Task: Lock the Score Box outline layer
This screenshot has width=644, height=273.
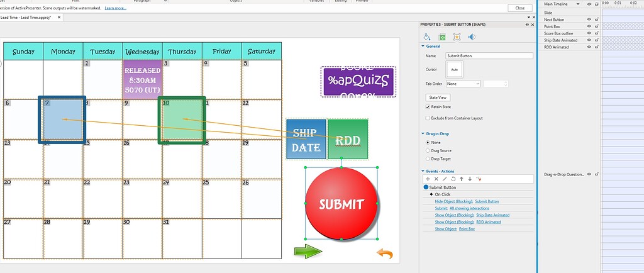Action: [596, 33]
